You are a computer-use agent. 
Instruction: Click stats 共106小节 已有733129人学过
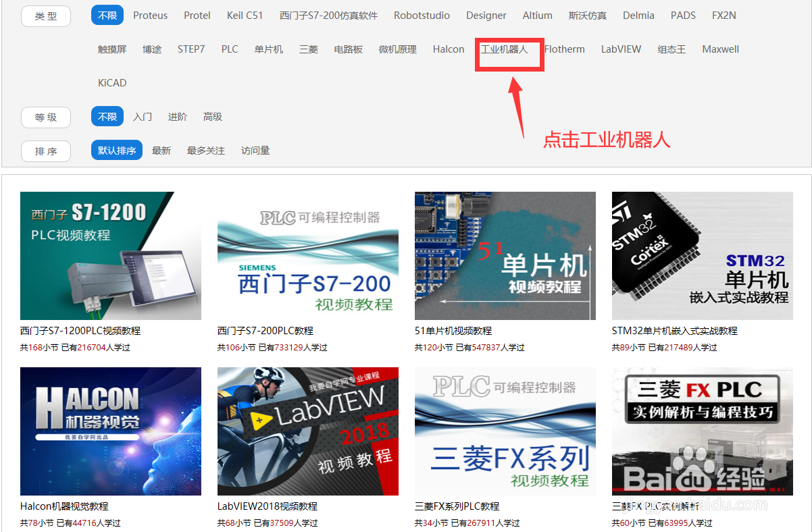click(272, 348)
